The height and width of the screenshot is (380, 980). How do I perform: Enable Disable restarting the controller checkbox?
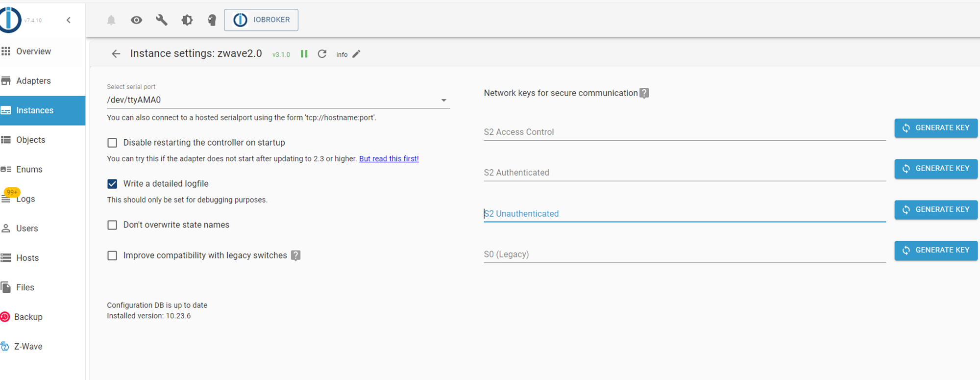point(112,143)
